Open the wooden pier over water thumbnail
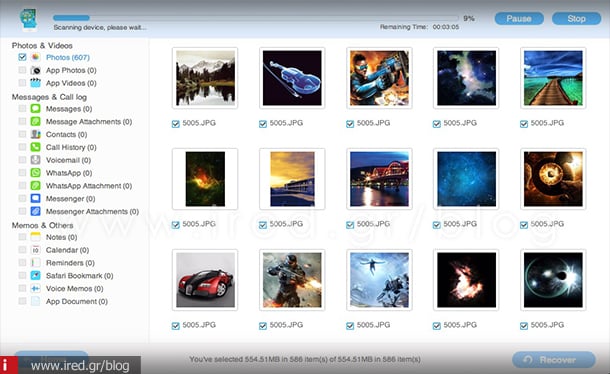The height and width of the screenshot is (374, 610). click(x=553, y=78)
